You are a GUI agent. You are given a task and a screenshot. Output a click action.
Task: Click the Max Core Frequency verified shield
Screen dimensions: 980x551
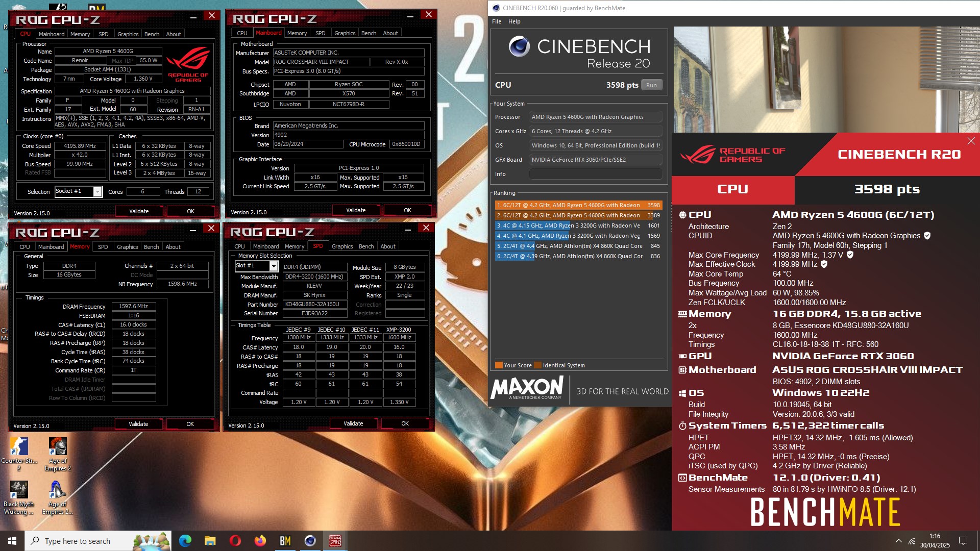coord(850,255)
